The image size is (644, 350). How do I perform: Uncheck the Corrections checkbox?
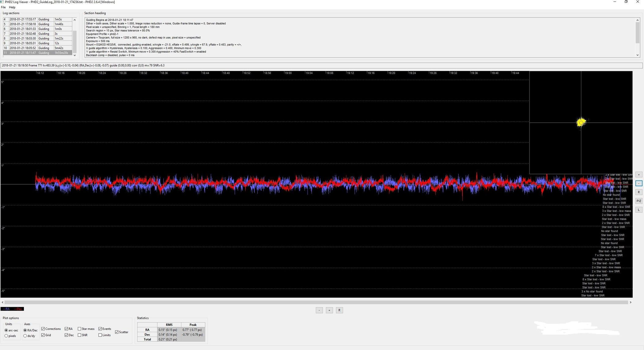[43, 329]
